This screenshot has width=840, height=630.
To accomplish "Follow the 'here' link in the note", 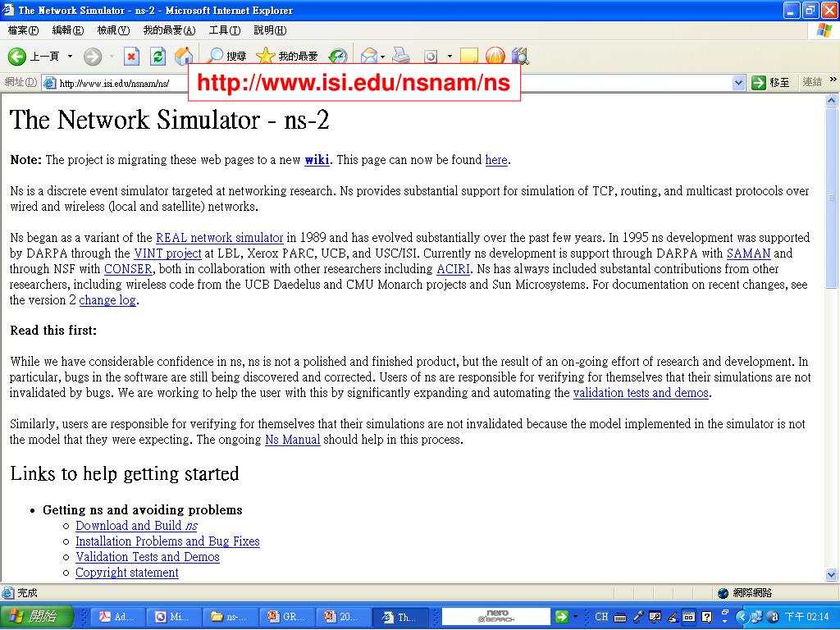I will 496,160.
